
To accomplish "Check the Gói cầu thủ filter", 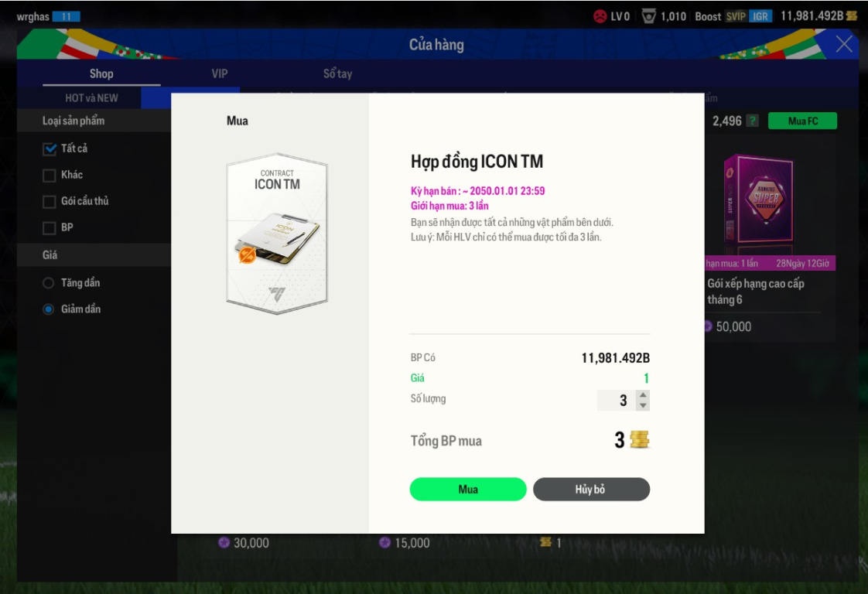I will pos(50,202).
